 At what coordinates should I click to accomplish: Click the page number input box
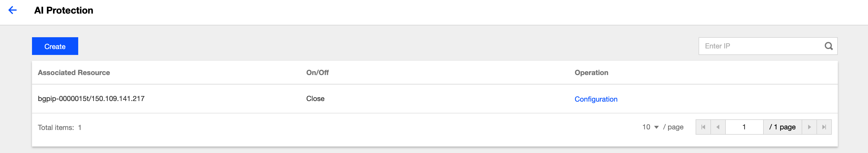point(744,127)
